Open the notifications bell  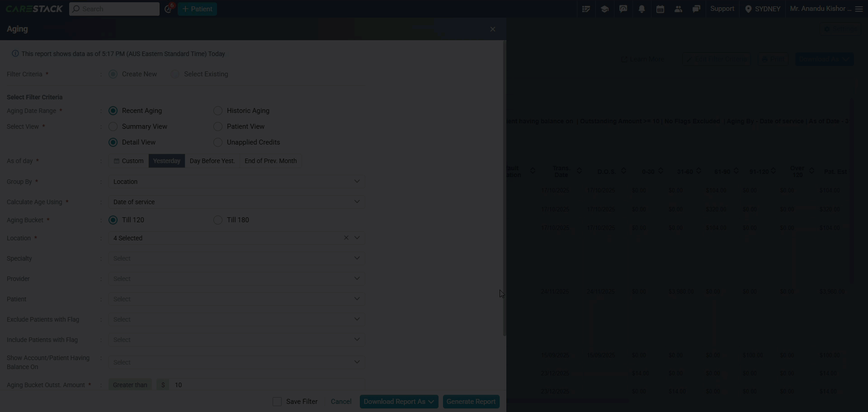[x=642, y=9]
